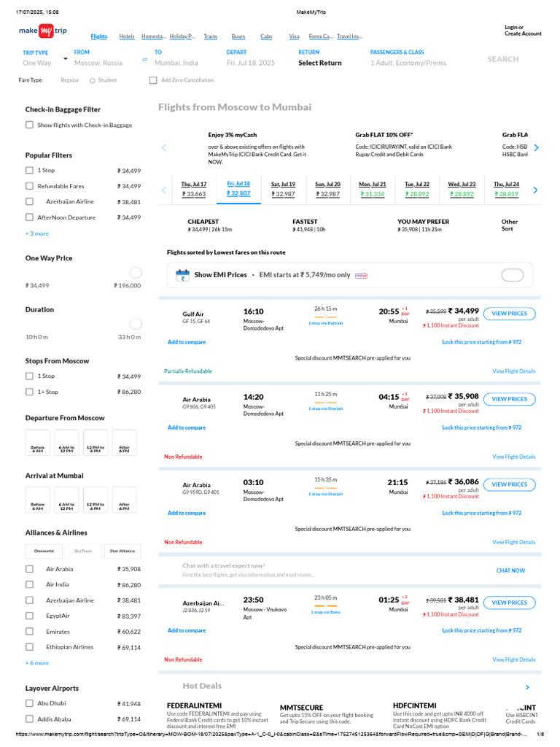Select Fri, Jul 18 date tab
This screenshot has height=747, width=560.
pos(238,189)
